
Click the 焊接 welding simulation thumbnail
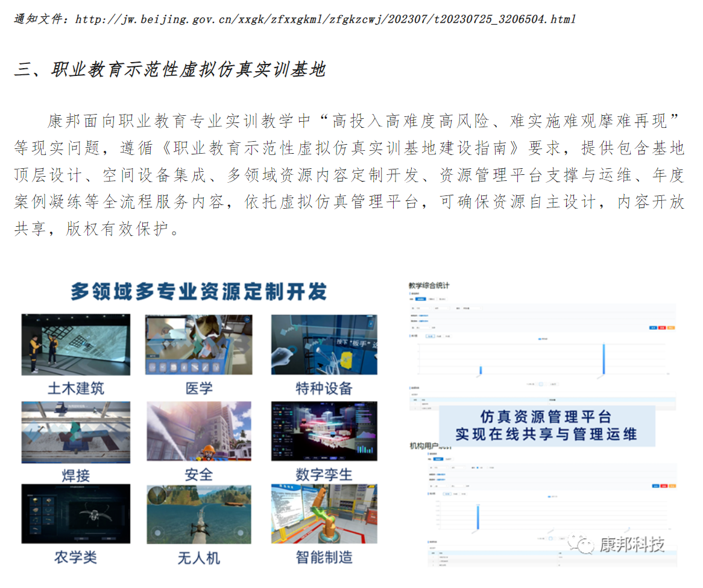75,432
